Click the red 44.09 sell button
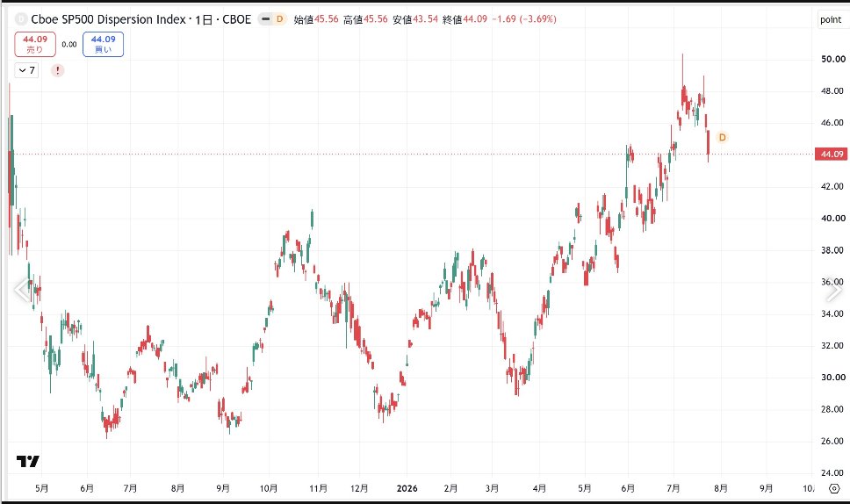The image size is (850, 504). point(35,45)
